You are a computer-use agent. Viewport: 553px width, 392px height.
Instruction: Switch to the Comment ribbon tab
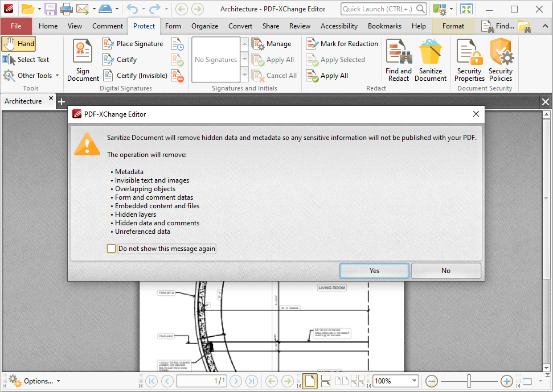pyautogui.click(x=108, y=26)
